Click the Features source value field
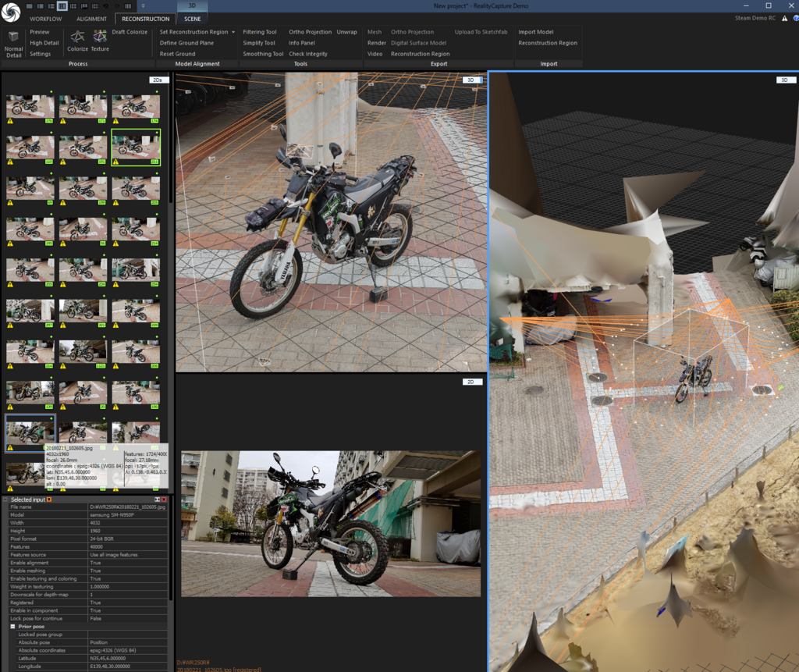Image resolution: width=799 pixels, height=672 pixels. [x=128, y=555]
